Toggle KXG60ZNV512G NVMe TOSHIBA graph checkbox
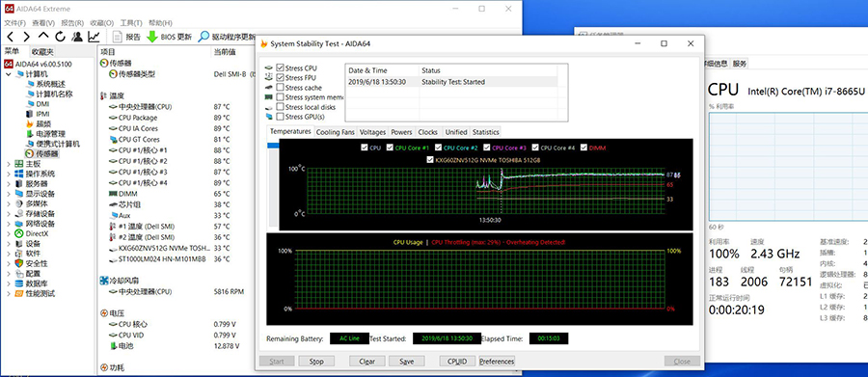Viewport: 868px width, 377px height. point(430,160)
